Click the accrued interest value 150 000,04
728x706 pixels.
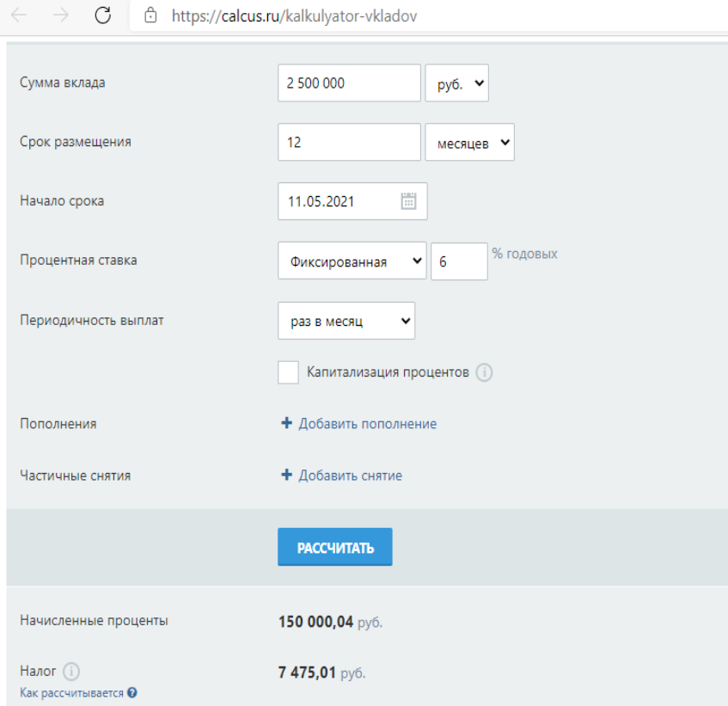[x=315, y=622]
